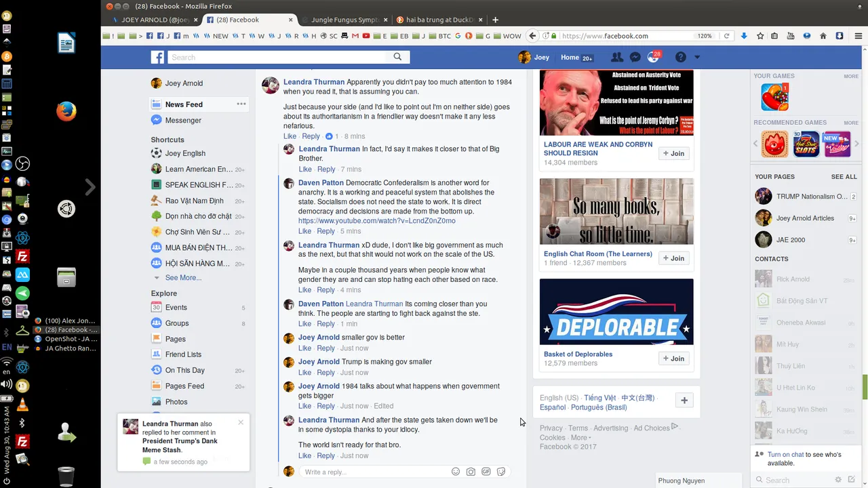Compose new message icon in chat bar
The image size is (868, 488).
851,480
